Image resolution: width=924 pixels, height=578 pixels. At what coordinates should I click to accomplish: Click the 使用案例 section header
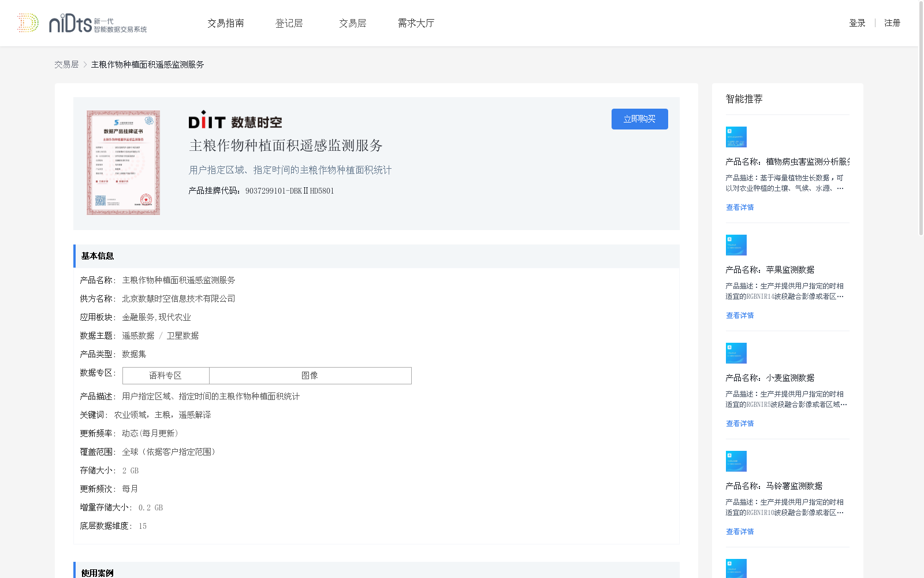(377, 571)
